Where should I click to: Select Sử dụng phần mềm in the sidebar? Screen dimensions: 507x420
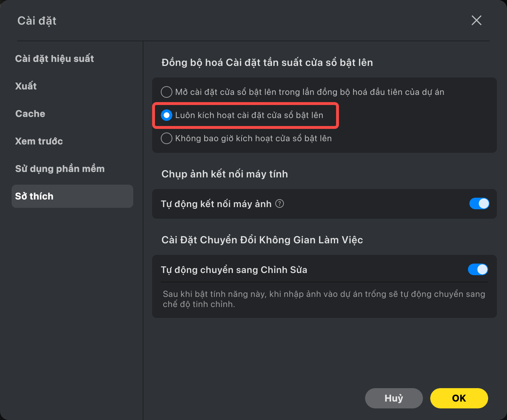point(60,169)
